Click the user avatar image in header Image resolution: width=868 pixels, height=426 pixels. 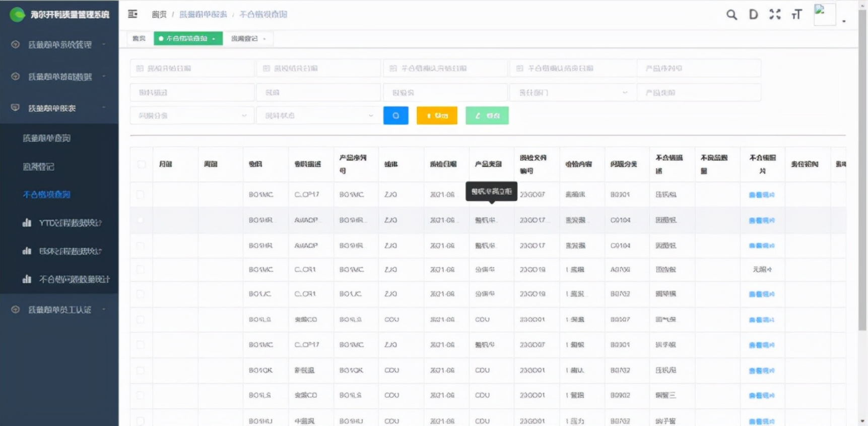point(824,14)
